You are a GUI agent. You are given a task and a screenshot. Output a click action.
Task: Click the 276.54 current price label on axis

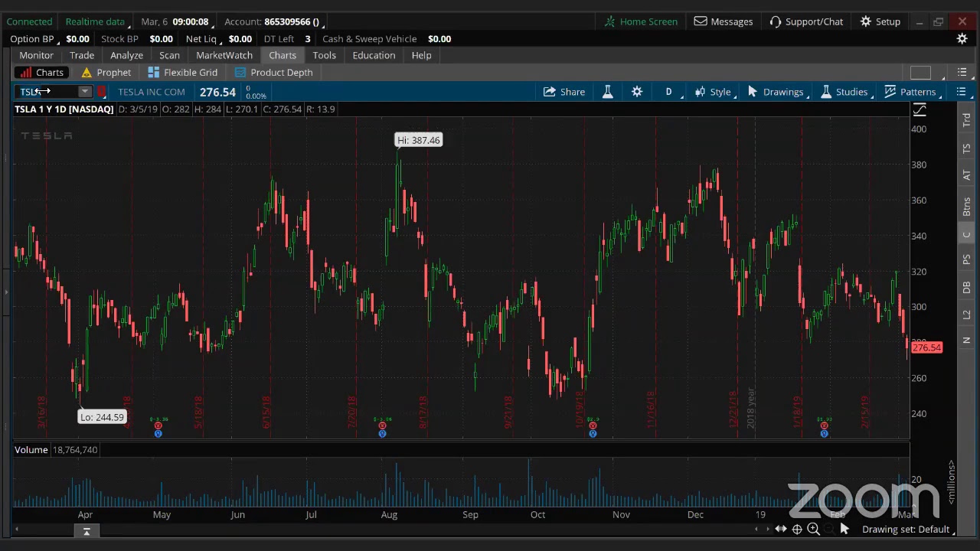coord(926,347)
